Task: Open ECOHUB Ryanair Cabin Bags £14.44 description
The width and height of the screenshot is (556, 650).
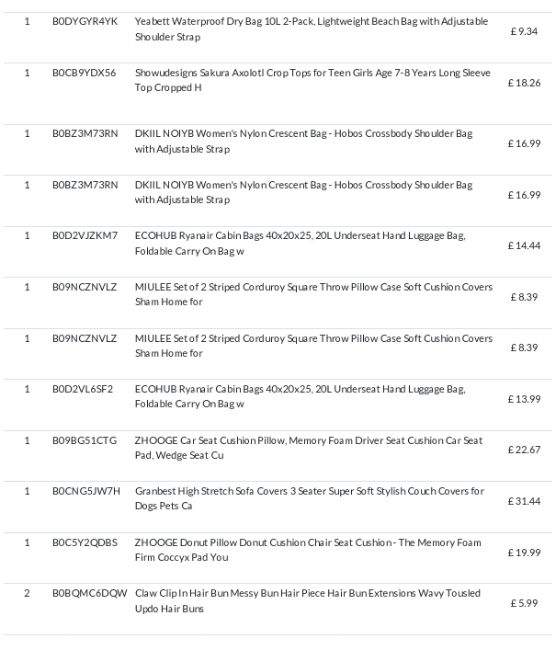Action: point(300,243)
